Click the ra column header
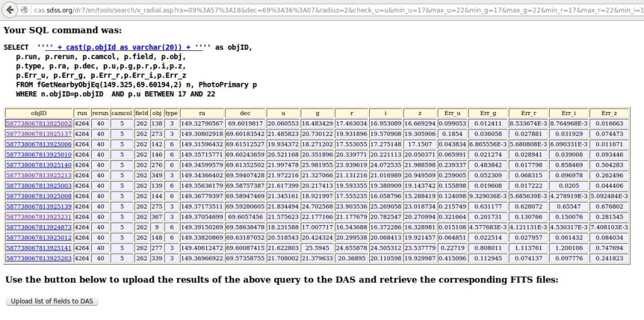Viewport: 644px width, 320px height. (x=202, y=113)
